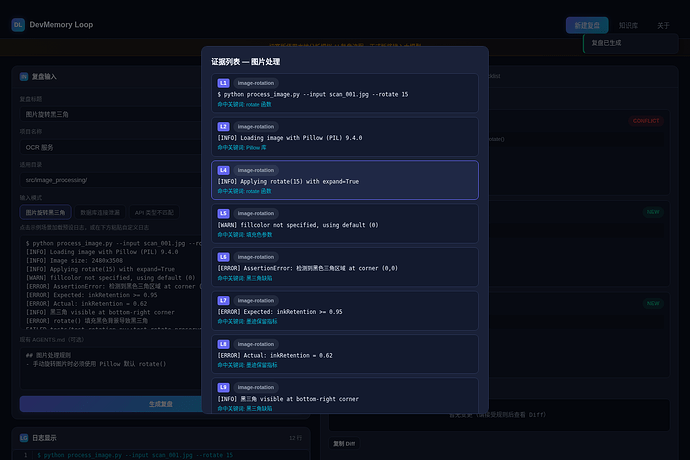690x460 pixels.
Task: Click the 命中关键词: Pillow 库 link
Action: (x=242, y=147)
